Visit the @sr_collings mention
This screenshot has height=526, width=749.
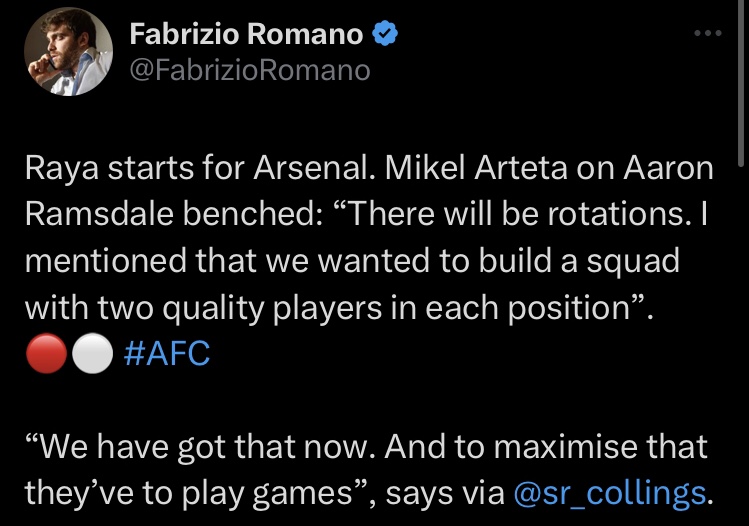[610, 493]
